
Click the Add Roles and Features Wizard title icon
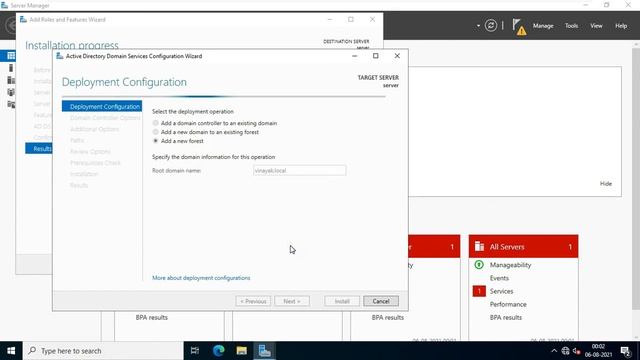pyautogui.click(x=23, y=19)
